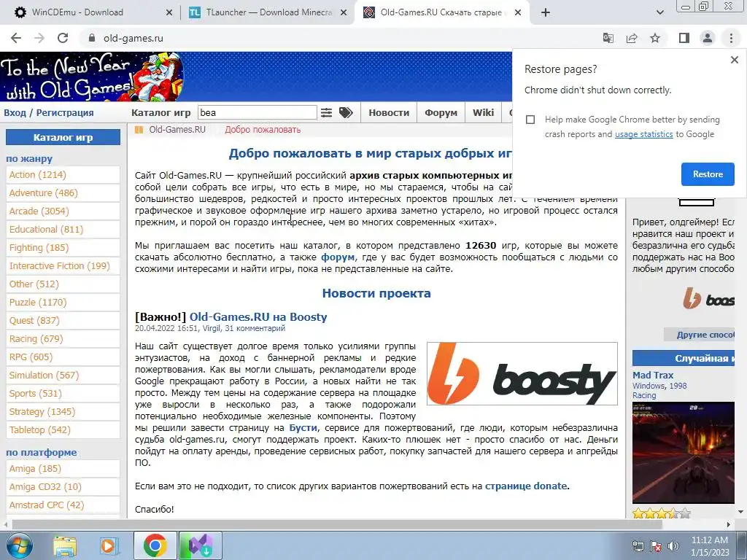Image resolution: width=747 pixels, height=560 pixels.
Task: Click the network tray icon
Action: tap(638, 546)
